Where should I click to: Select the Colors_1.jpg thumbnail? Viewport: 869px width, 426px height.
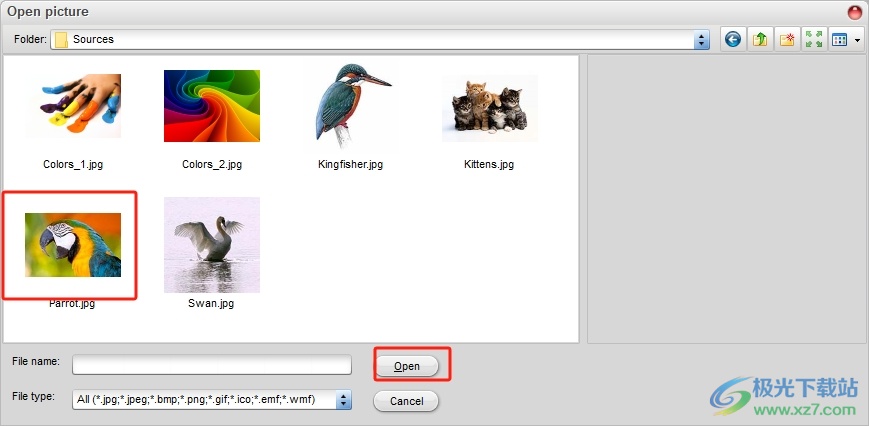73,106
